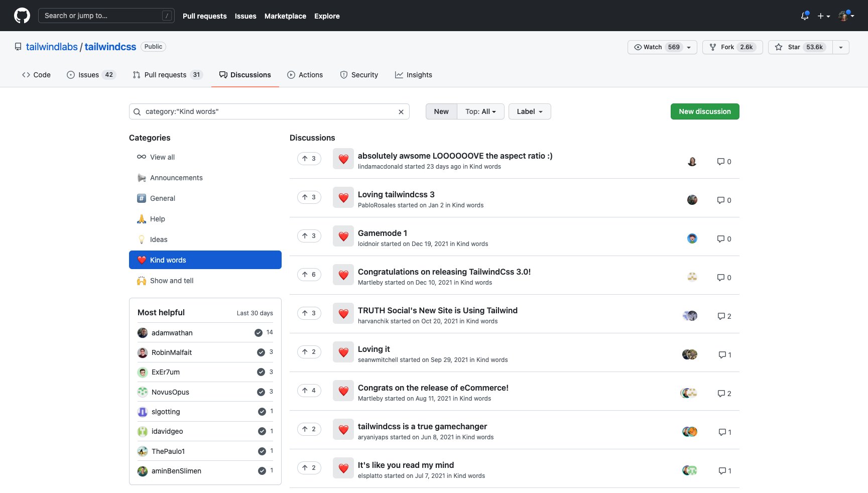Click participant avatar on Gamemode 1 row
868x493 pixels.
[x=692, y=239]
